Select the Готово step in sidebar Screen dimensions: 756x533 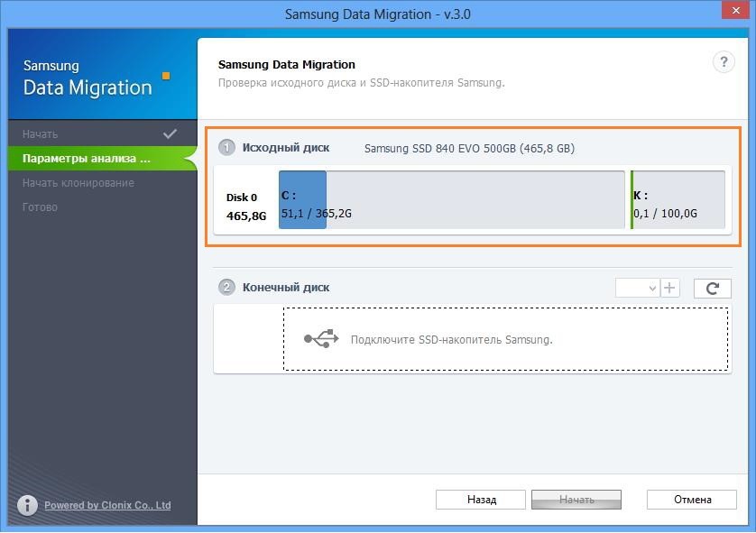click(x=41, y=207)
